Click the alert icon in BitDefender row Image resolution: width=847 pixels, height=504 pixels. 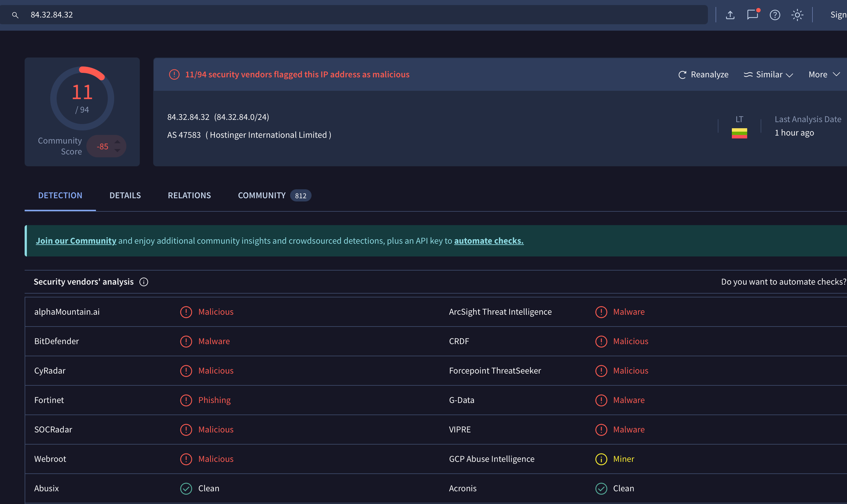(x=186, y=341)
